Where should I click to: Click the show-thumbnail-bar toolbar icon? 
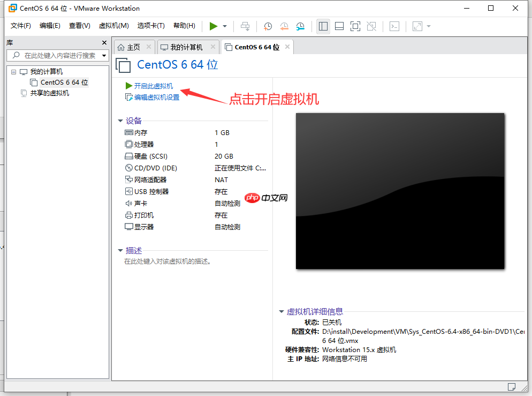pos(339,26)
